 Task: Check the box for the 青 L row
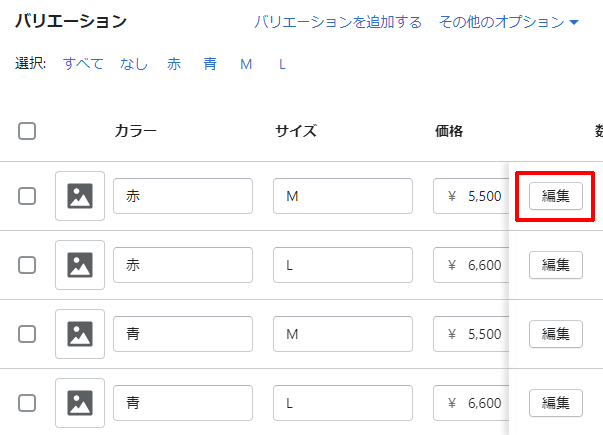tap(27, 403)
